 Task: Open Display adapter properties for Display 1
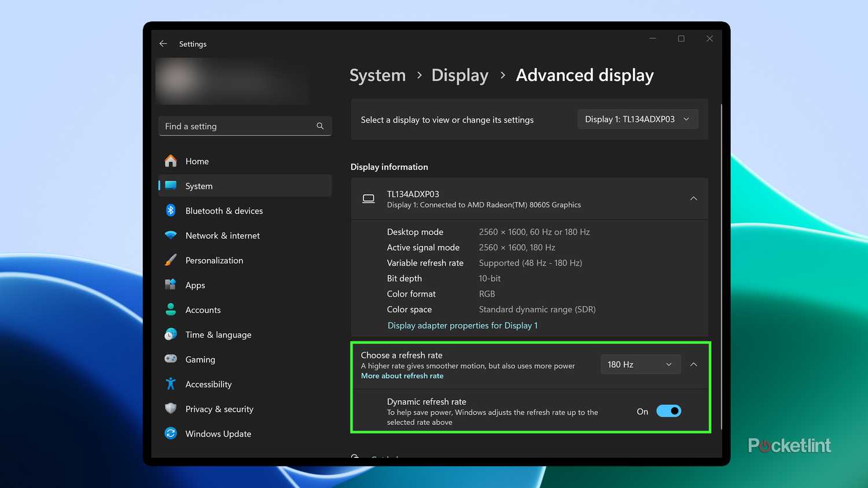point(462,325)
